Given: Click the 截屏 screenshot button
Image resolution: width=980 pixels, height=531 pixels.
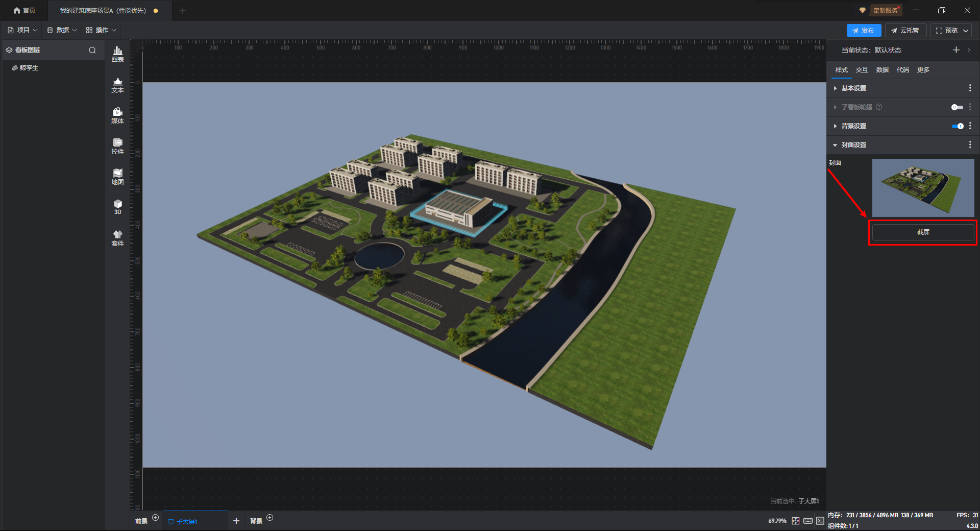Looking at the screenshot, I should click(923, 232).
